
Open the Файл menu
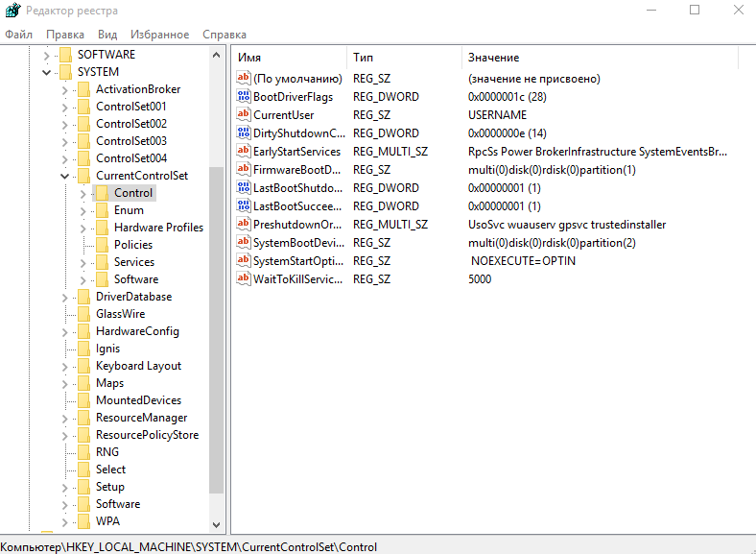point(18,35)
